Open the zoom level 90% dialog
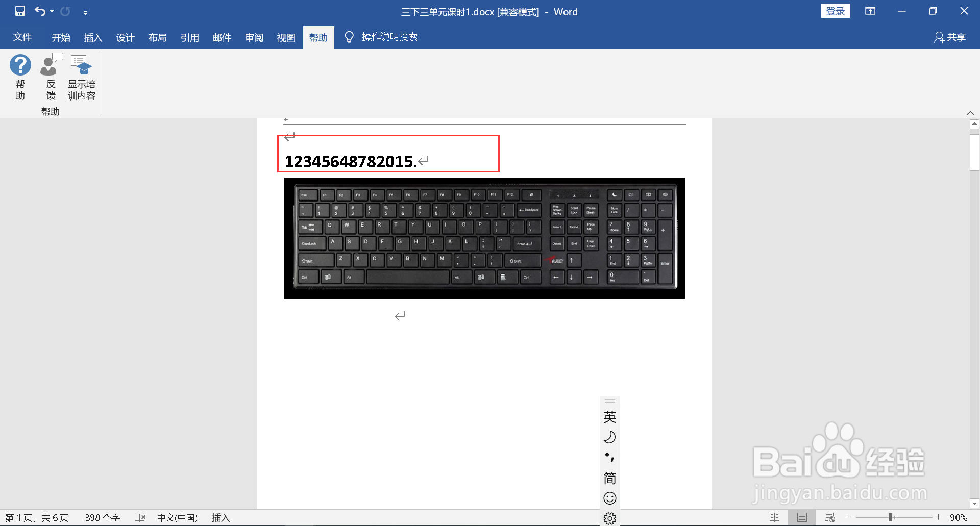This screenshot has height=526, width=980. [x=959, y=518]
